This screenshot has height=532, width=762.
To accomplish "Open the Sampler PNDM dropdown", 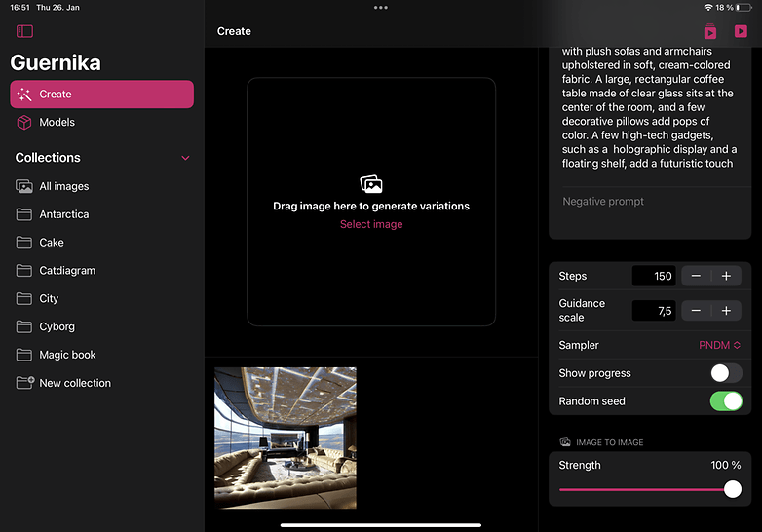I will pos(720,346).
